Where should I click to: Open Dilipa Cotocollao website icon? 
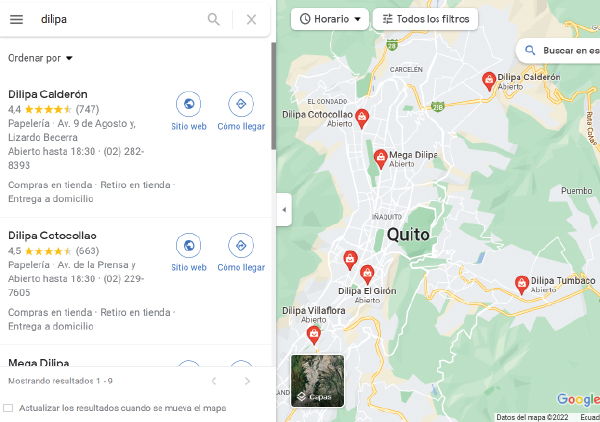[x=189, y=245]
